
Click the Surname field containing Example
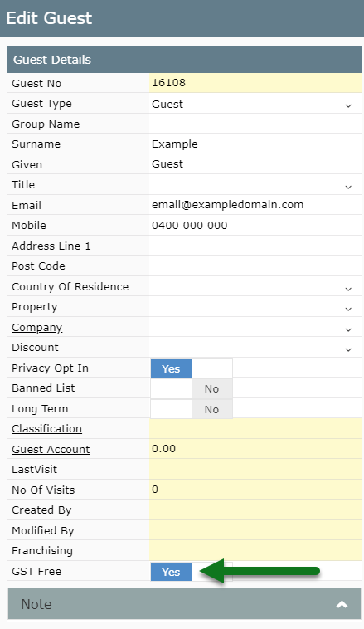(255, 144)
